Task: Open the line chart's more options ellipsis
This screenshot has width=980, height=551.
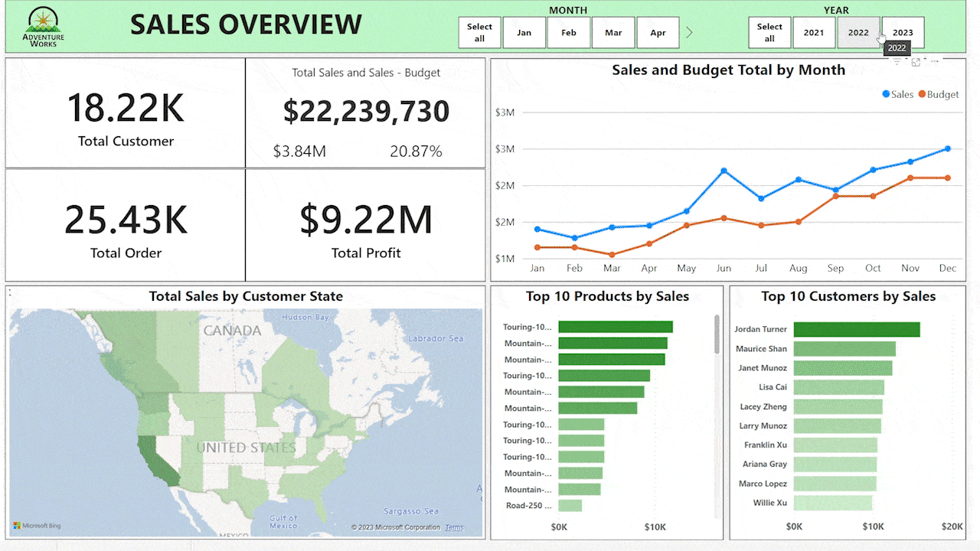Action: point(934,61)
